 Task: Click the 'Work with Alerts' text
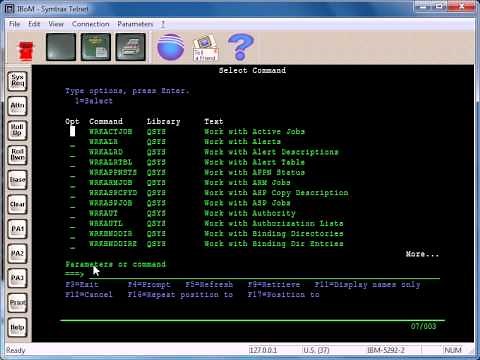[243, 142]
